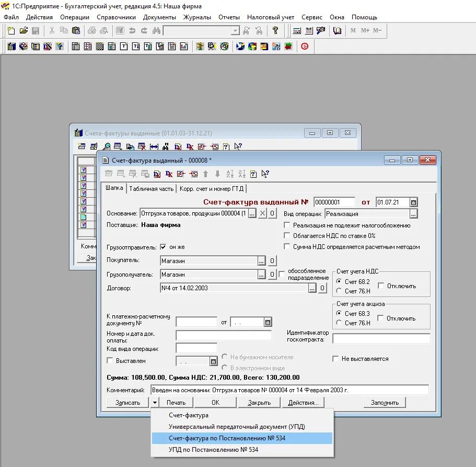Open calendar for payment document date
The width and height of the screenshot is (476, 467).
[268, 322]
